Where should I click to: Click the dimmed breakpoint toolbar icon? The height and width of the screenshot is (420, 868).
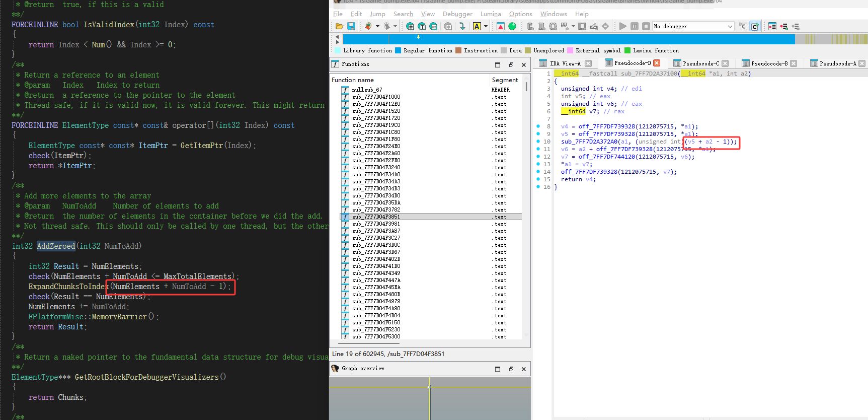(x=796, y=26)
